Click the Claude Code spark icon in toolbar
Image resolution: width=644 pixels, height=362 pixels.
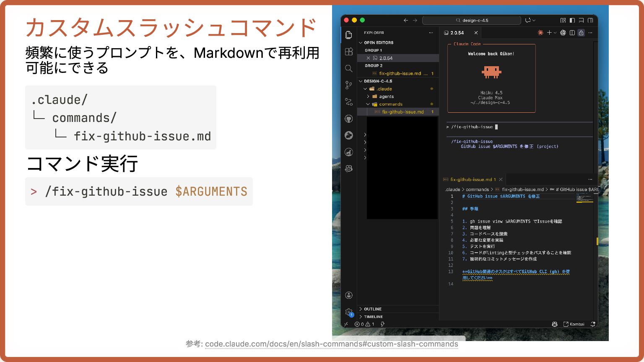pyautogui.click(x=540, y=33)
